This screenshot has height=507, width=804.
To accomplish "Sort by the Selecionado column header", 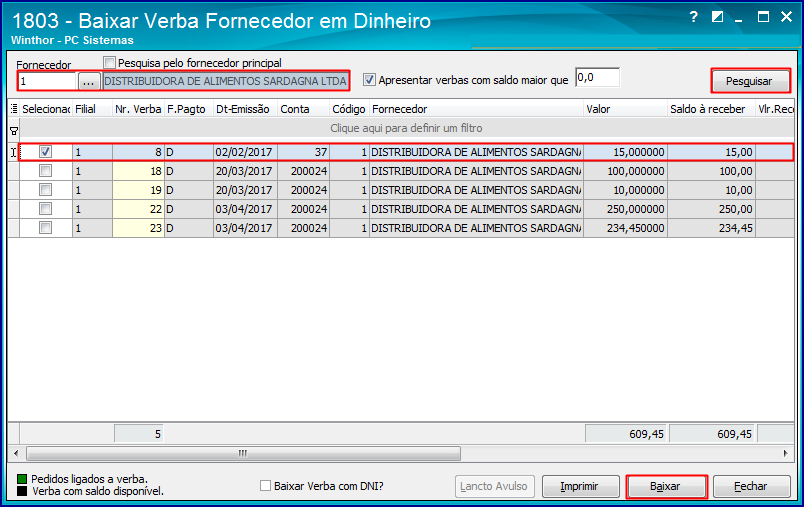I will (46, 109).
